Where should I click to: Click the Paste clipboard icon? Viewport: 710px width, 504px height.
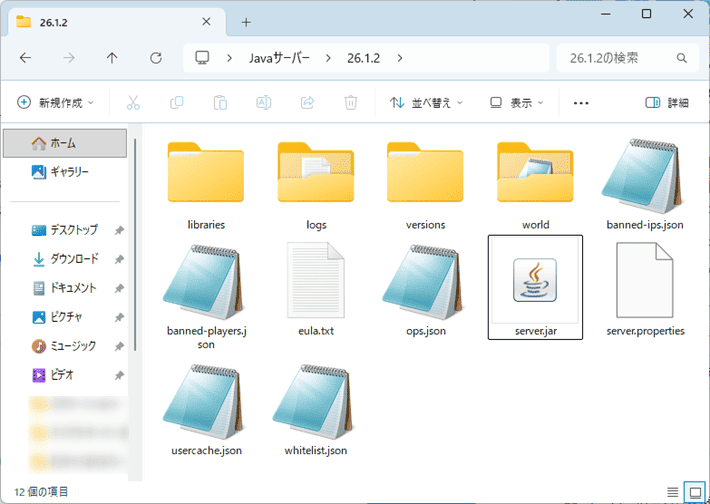pyautogui.click(x=220, y=103)
